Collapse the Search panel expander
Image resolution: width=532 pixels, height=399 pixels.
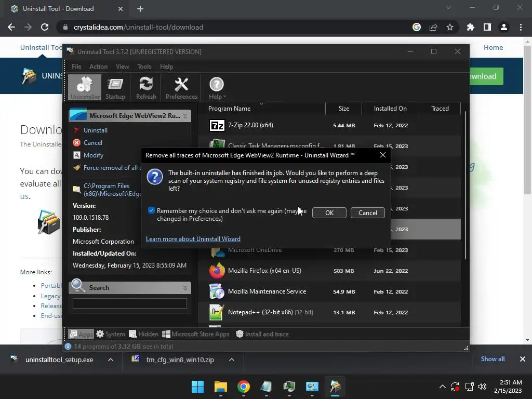coord(185,288)
